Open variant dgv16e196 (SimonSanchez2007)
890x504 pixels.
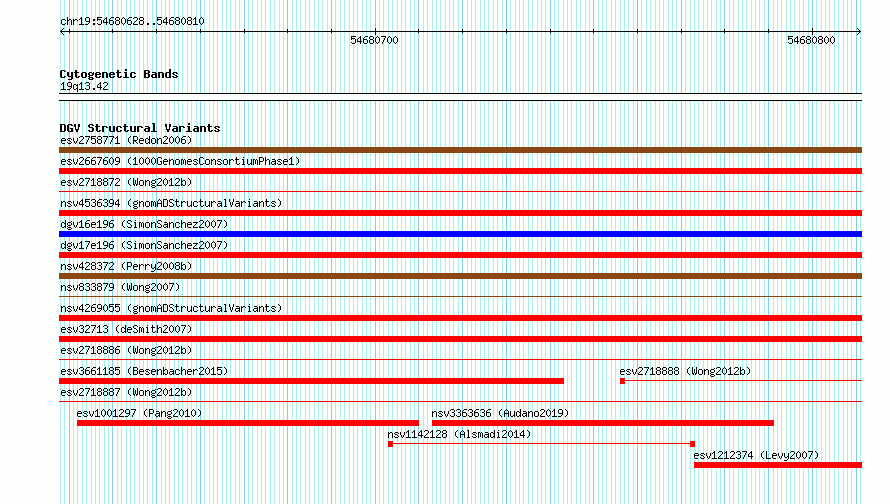[x=144, y=224]
